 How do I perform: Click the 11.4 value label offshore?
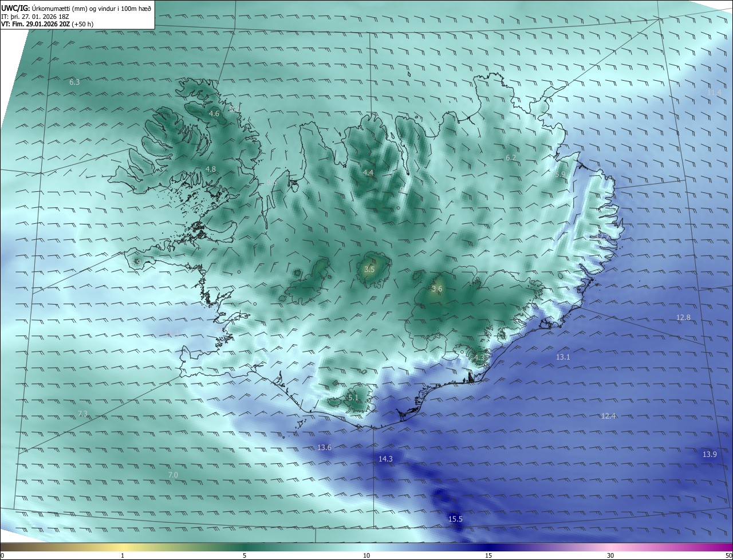click(x=714, y=93)
